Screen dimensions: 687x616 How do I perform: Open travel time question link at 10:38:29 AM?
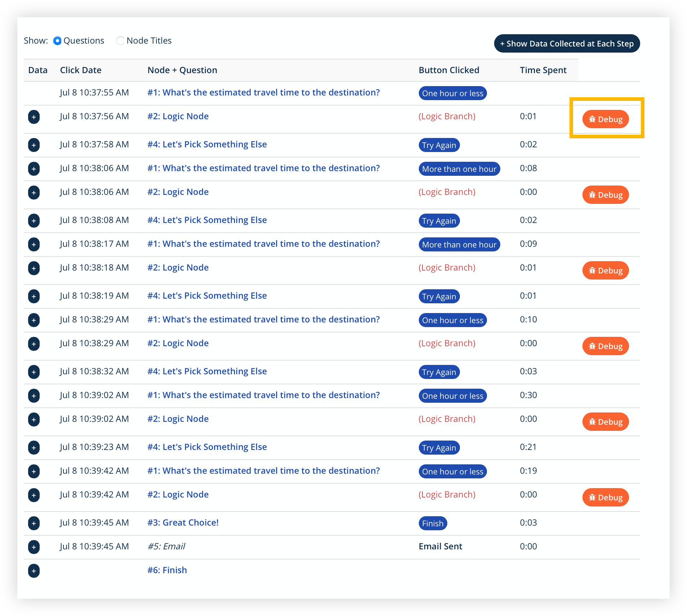pyautogui.click(x=263, y=320)
